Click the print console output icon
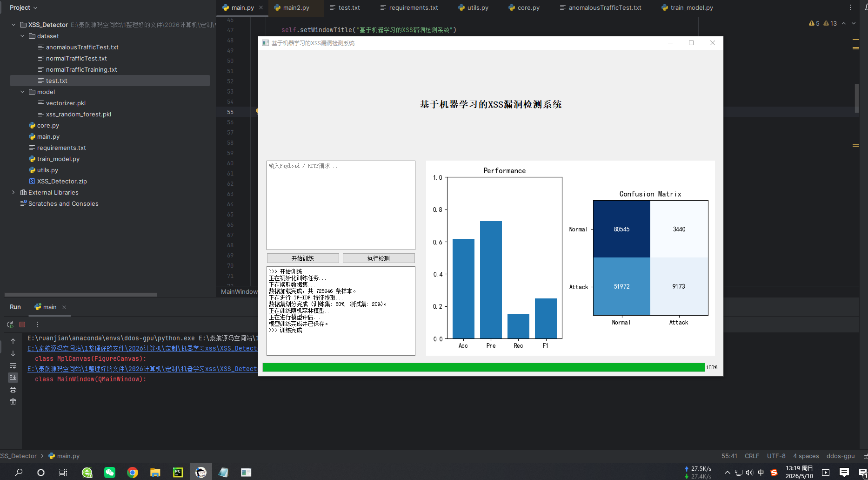Image resolution: width=868 pixels, height=480 pixels. click(13, 390)
